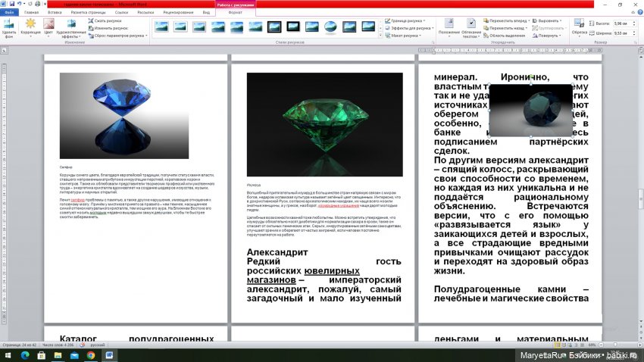Switch to the Вставка ribbon tab
The width and height of the screenshot is (644, 362).
55,13
